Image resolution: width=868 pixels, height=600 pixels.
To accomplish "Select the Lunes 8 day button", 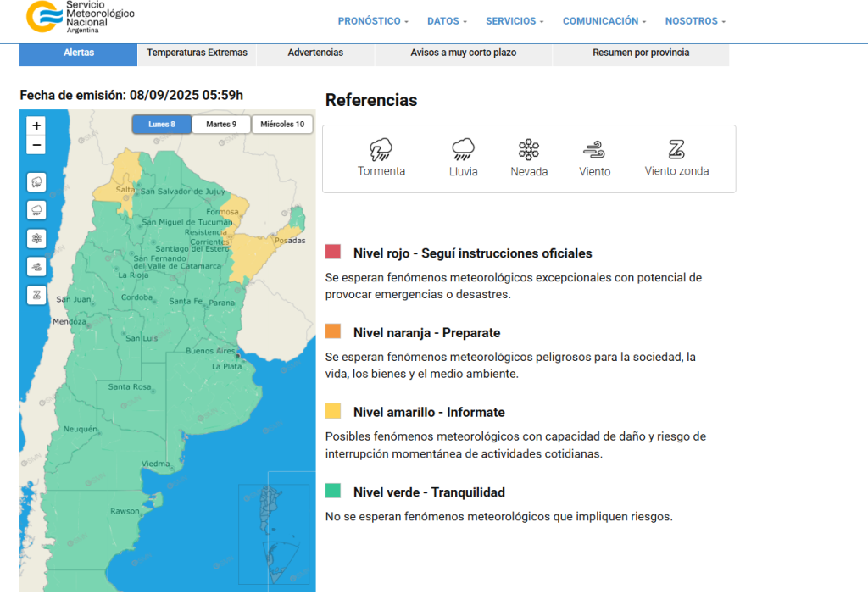I will pyautogui.click(x=161, y=125).
